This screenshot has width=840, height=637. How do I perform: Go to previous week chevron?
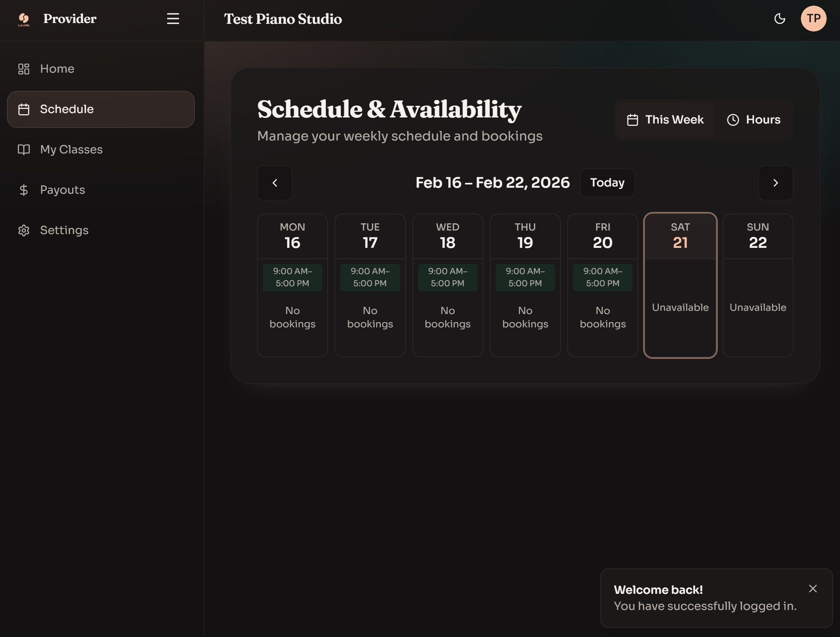coord(275,183)
